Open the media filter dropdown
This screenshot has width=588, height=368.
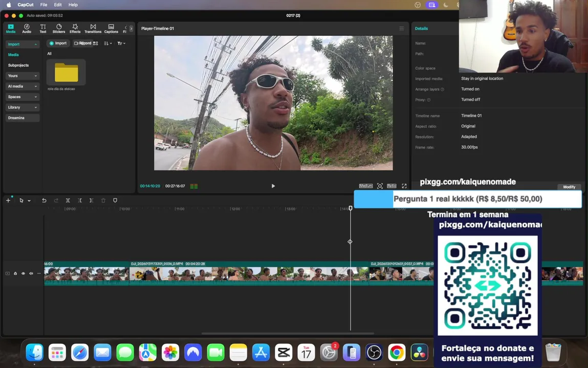(x=121, y=43)
